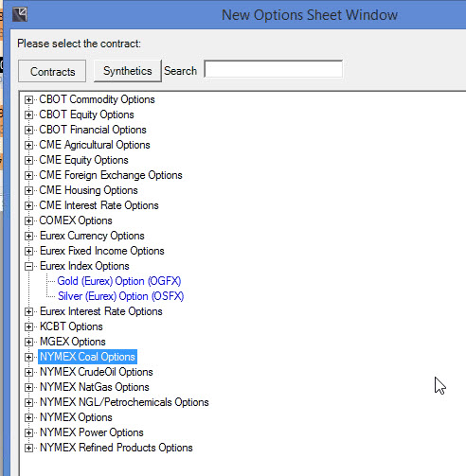Viewport: 466px width, 476px height.
Task: Expand NYMEX Coal Options node
Action: pyautogui.click(x=28, y=357)
